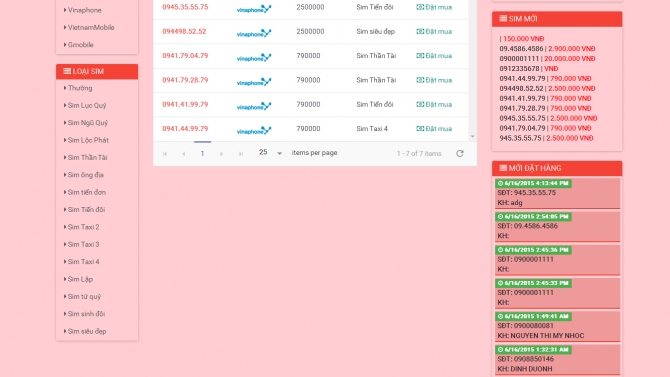Viewport: 670px width, 377px height.
Task: Click the LOẠI SIM header list icon
Action: click(67, 71)
